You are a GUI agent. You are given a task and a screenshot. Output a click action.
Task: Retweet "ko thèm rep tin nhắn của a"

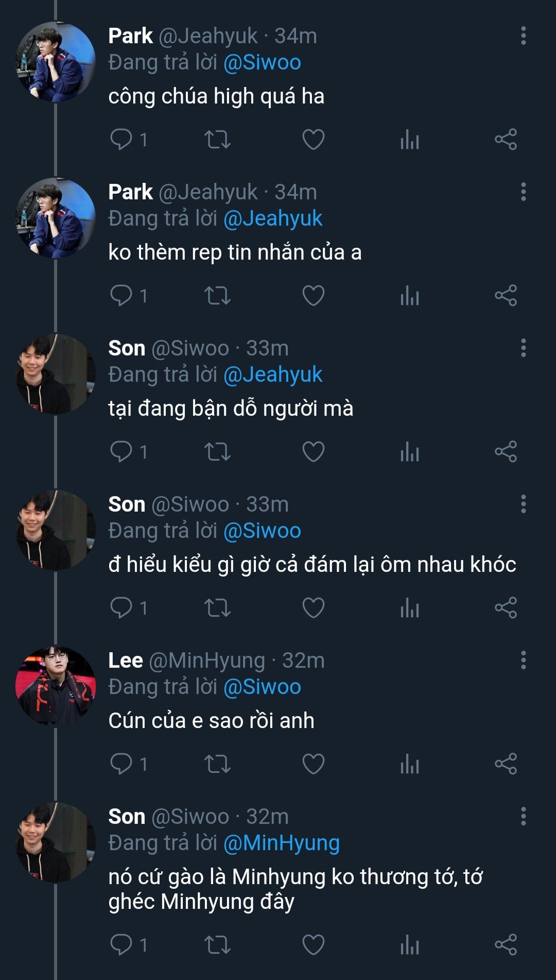point(217,296)
